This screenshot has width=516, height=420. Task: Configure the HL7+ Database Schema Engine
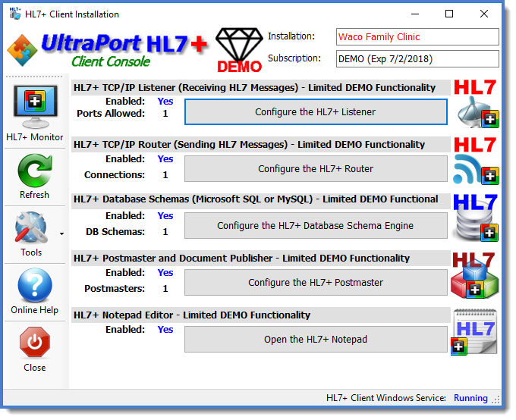tap(316, 226)
